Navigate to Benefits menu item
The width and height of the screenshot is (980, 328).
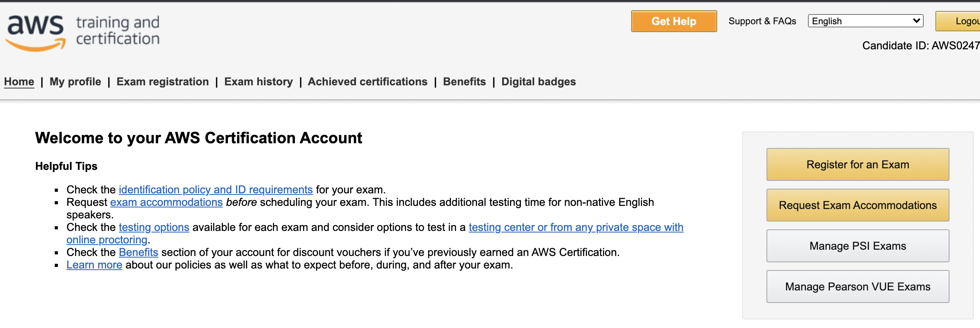coord(465,81)
